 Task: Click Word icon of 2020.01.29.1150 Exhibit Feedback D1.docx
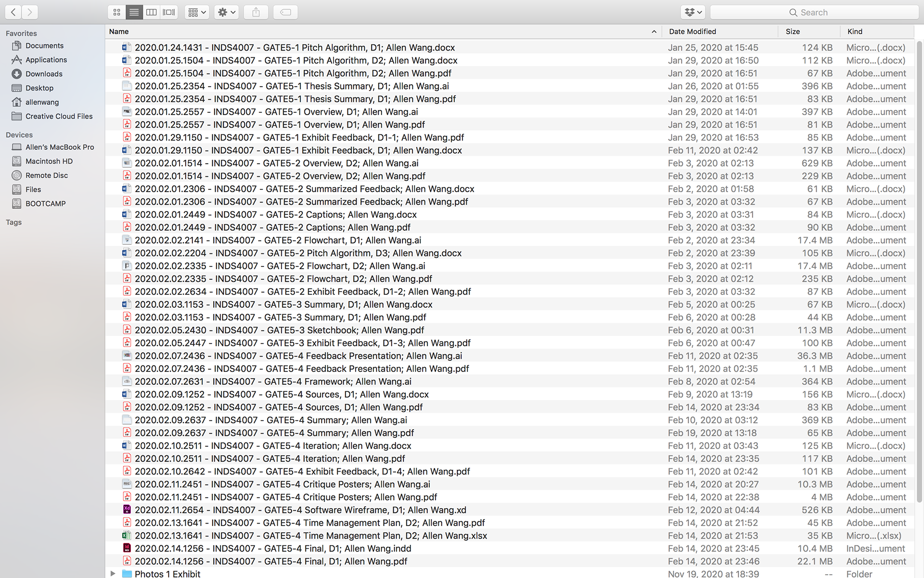tap(127, 150)
